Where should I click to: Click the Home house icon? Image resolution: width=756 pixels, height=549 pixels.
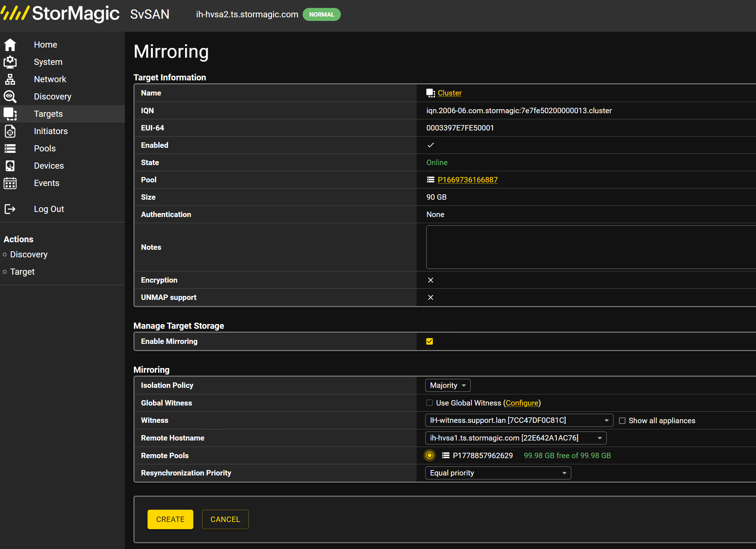10,45
